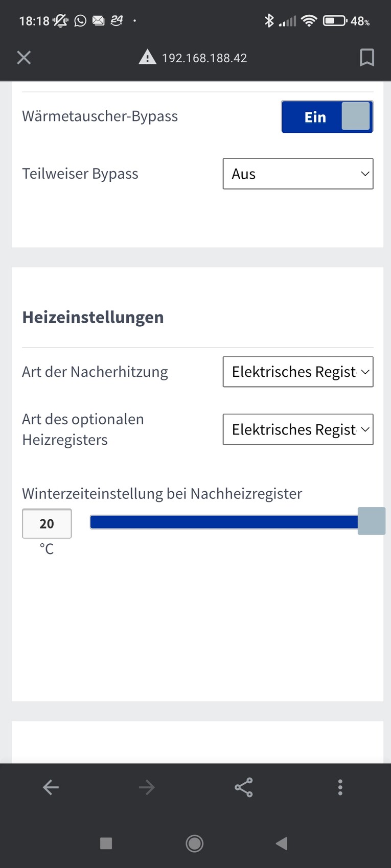Tap the browser forward arrow

[147, 787]
